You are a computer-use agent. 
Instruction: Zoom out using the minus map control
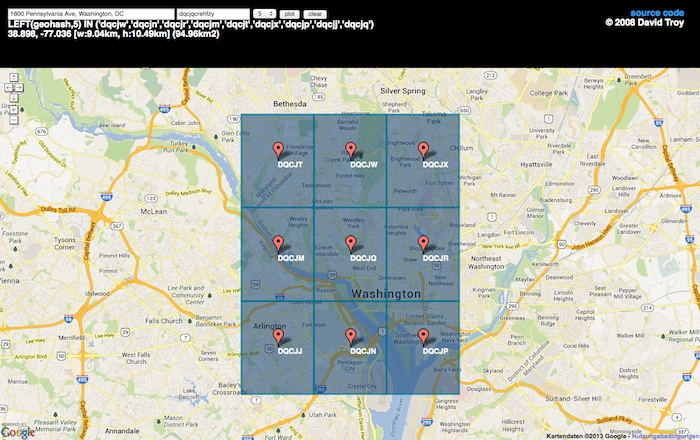tap(14, 120)
